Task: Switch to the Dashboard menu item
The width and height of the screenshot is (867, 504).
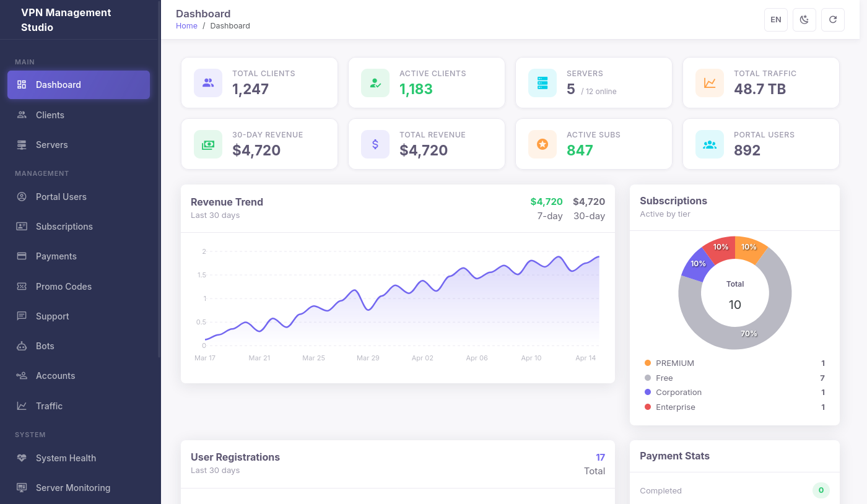Action: point(58,84)
